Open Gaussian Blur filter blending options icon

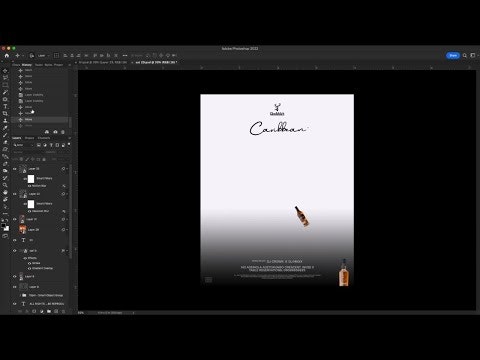pyautogui.click(x=64, y=211)
